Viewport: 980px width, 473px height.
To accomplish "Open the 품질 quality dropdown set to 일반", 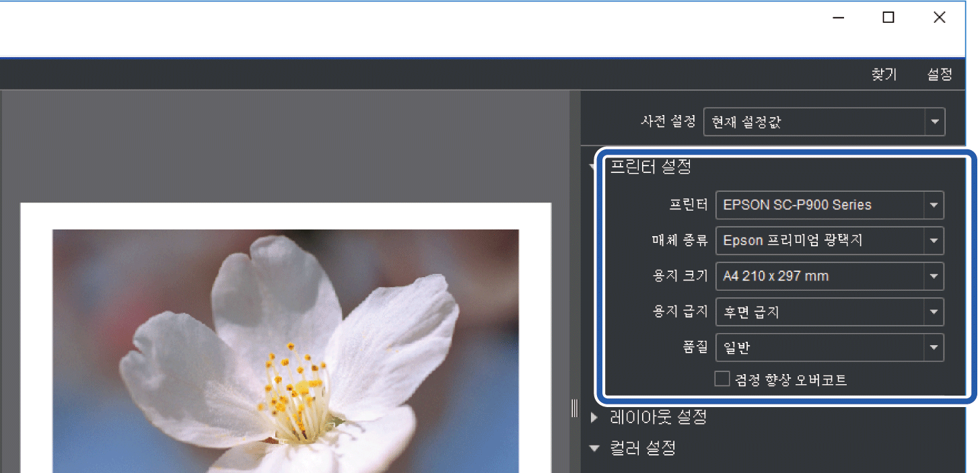I will tap(829, 348).
